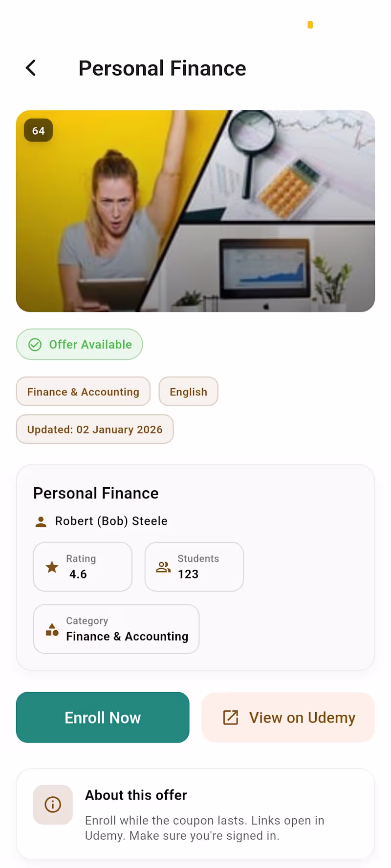
Task: Tap the category shapes icon
Action: click(52, 630)
